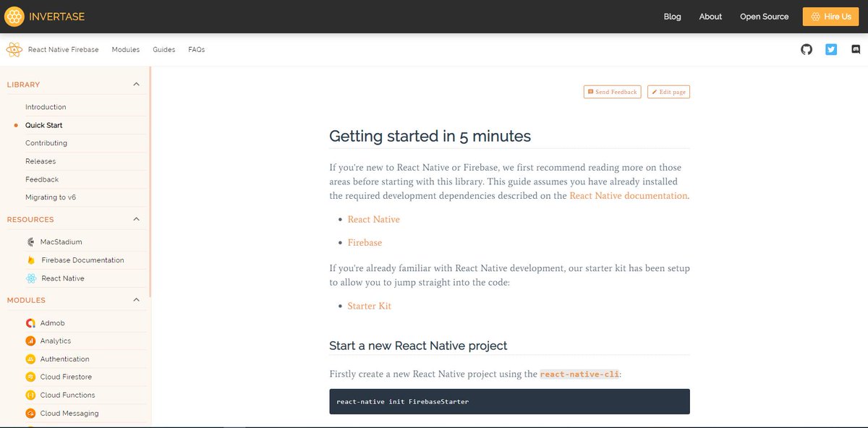The width and height of the screenshot is (868, 428).
Task: Select Migrating to v6 in the sidebar
Action: point(51,197)
